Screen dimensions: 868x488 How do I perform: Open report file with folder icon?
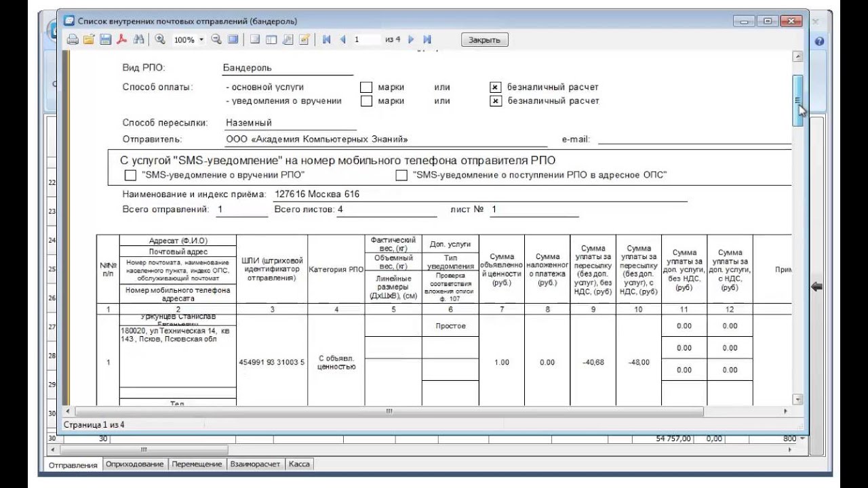[89, 40]
